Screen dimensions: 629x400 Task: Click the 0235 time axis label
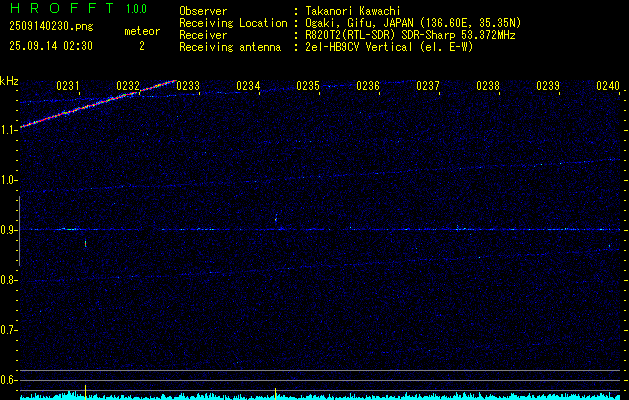308,85
